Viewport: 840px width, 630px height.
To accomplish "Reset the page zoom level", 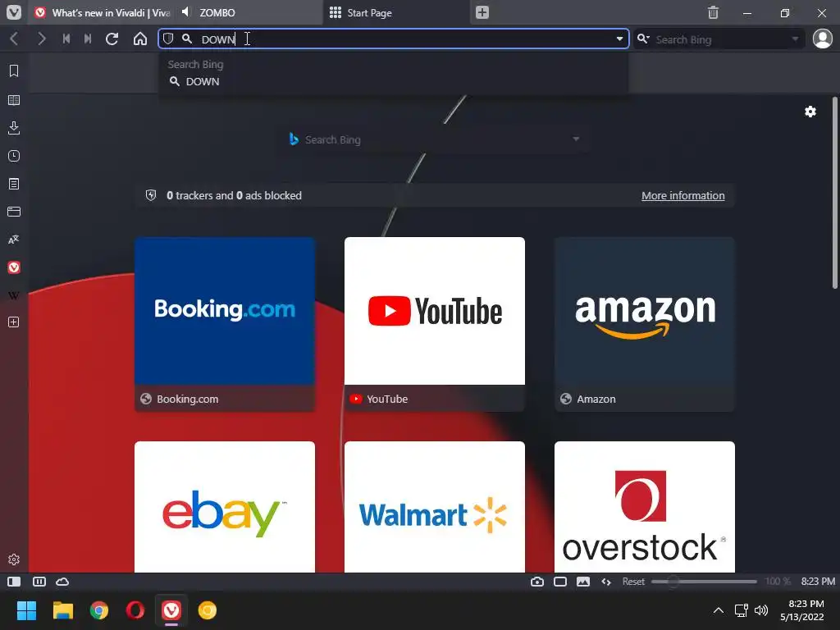I will [x=633, y=582].
